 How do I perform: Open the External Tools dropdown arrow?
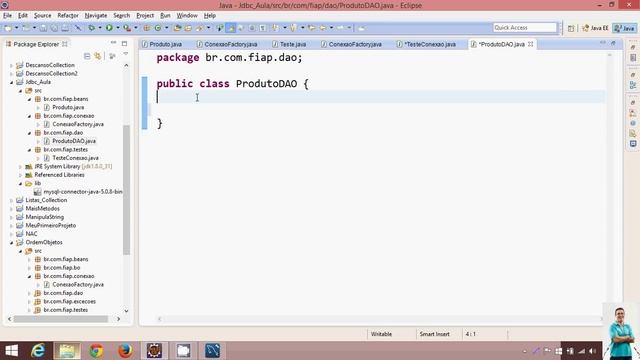[x=136, y=28]
